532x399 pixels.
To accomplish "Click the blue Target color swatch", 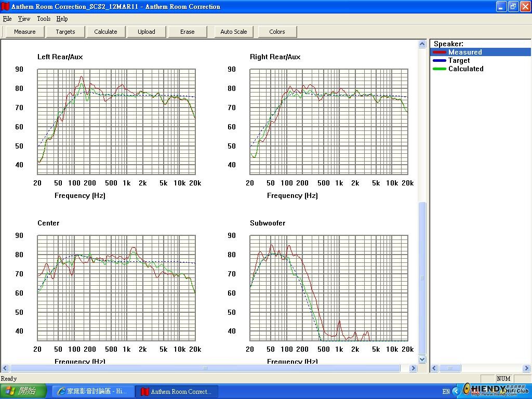I will 440,60.
